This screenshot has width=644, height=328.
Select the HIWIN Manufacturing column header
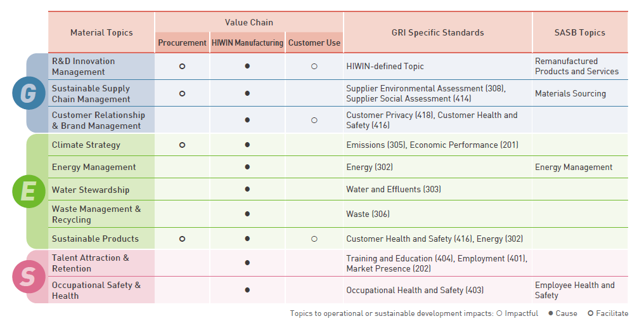pyautogui.click(x=247, y=43)
